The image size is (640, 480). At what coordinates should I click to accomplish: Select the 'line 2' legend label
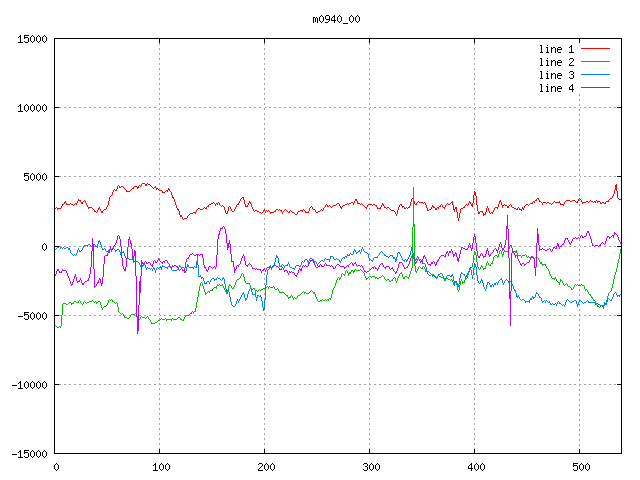[557, 62]
